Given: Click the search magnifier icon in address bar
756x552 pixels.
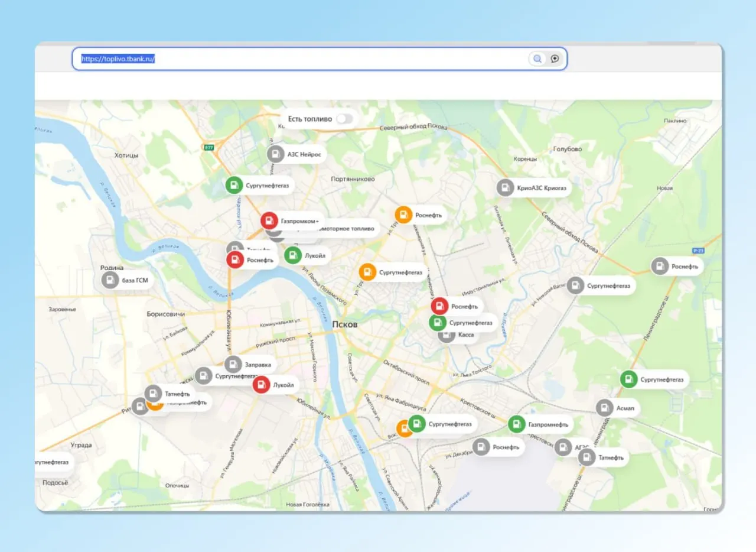Looking at the screenshot, I should [x=537, y=59].
